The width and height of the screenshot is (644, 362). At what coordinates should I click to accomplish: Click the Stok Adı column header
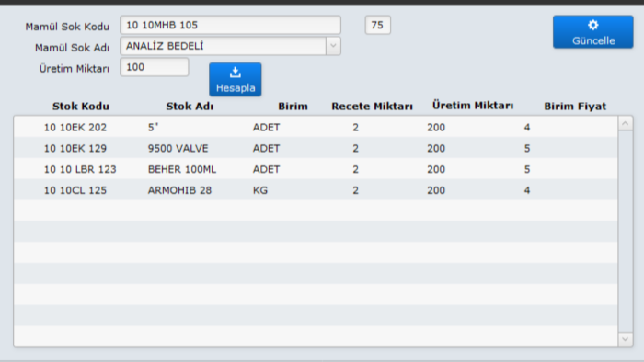[190, 107]
